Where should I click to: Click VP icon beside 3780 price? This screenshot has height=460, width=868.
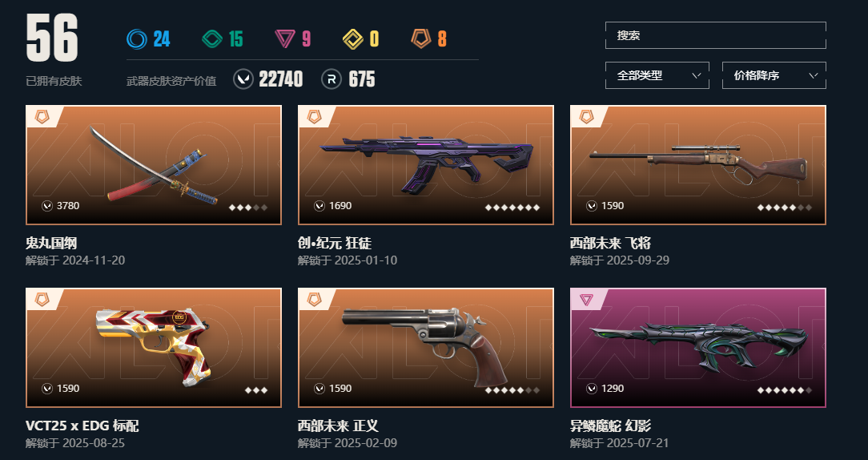[47, 206]
